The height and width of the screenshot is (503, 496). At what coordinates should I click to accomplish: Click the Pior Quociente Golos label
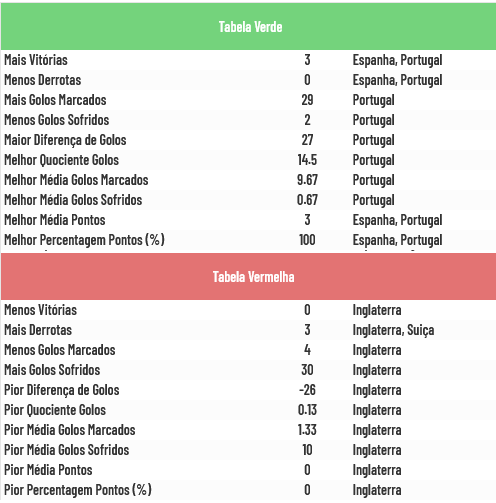point(55,410)
